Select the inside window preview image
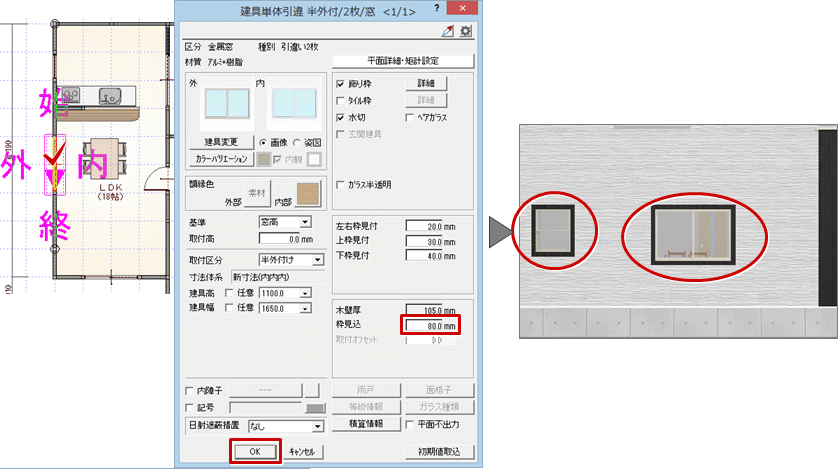The width and height of the screenshot is (838, 469). [x=294, y=104]
